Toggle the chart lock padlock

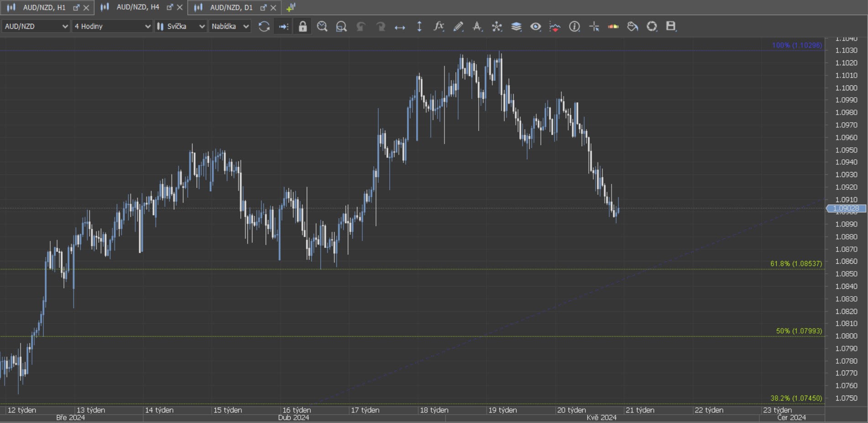click(x=303, y=26)
